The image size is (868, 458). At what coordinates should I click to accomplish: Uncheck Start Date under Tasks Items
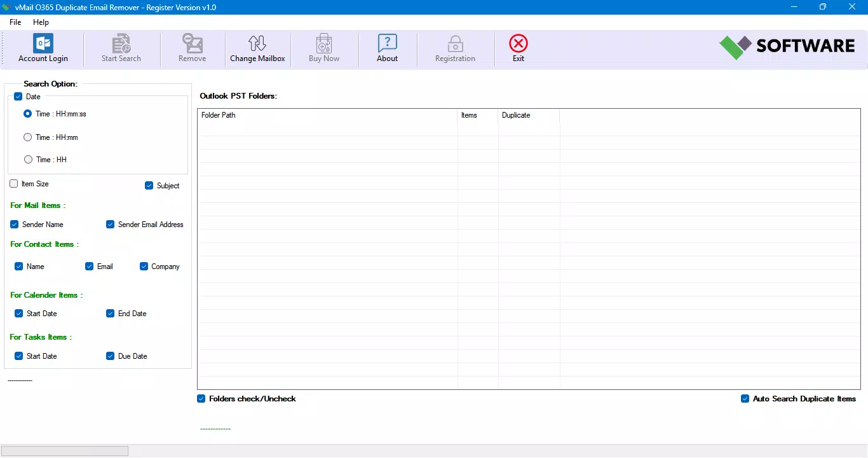[19, 356]
